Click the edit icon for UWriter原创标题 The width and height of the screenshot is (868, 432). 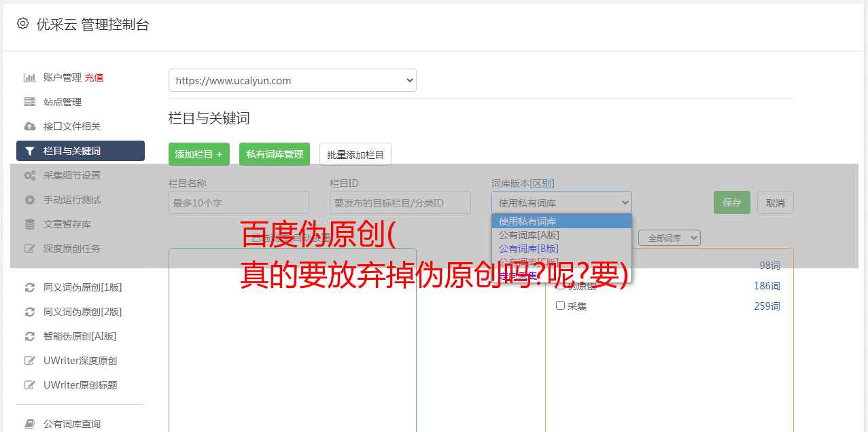29,385
